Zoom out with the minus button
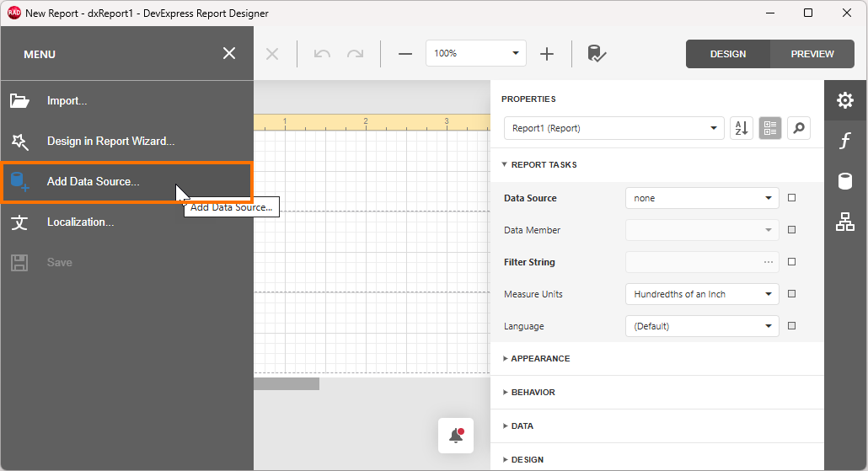 [405, 54]
